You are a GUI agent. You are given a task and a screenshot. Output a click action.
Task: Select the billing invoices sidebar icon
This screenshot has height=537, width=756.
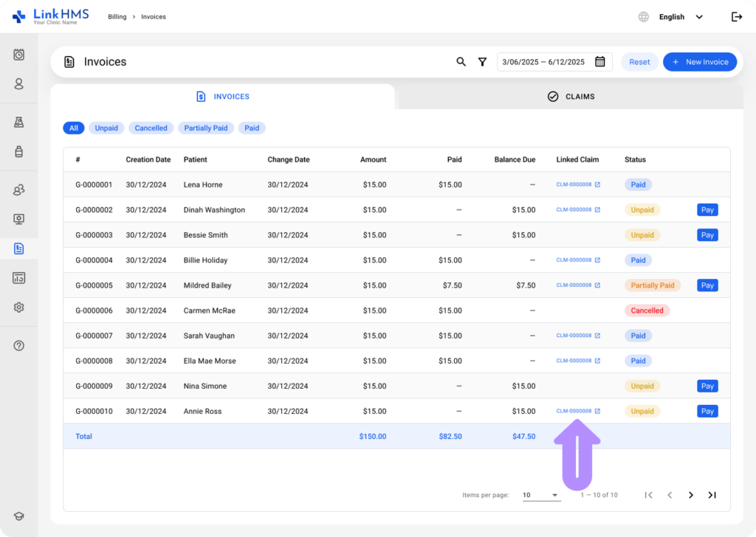(x=18, y=249)
